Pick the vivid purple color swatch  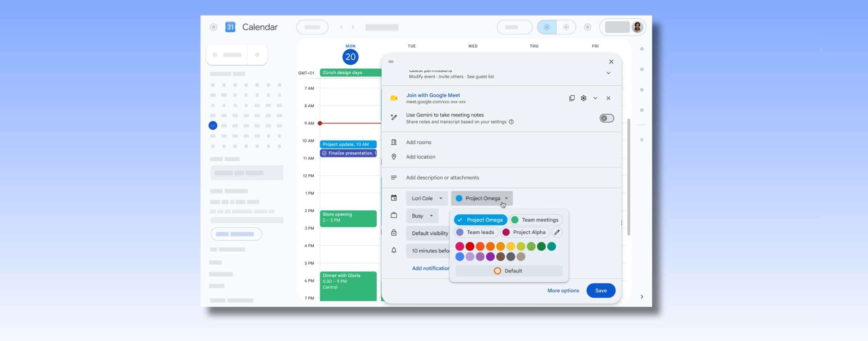(x=490, y=257)
